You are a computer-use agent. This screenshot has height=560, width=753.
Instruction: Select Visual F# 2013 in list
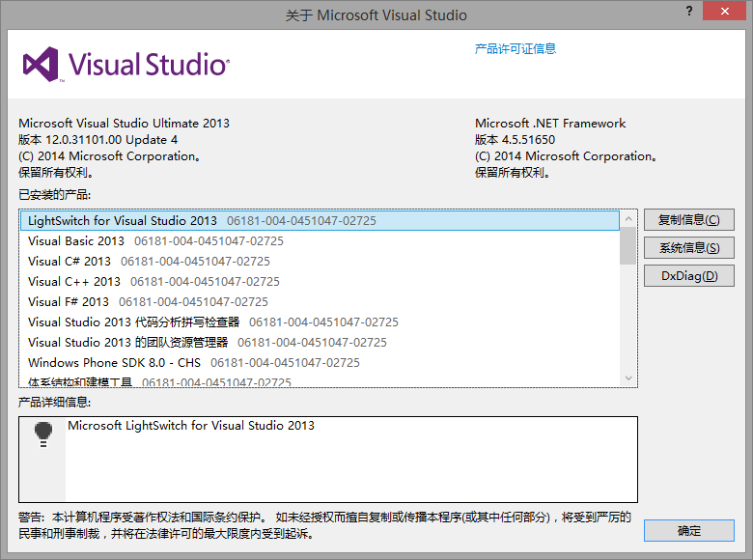[x=69, y=302]
